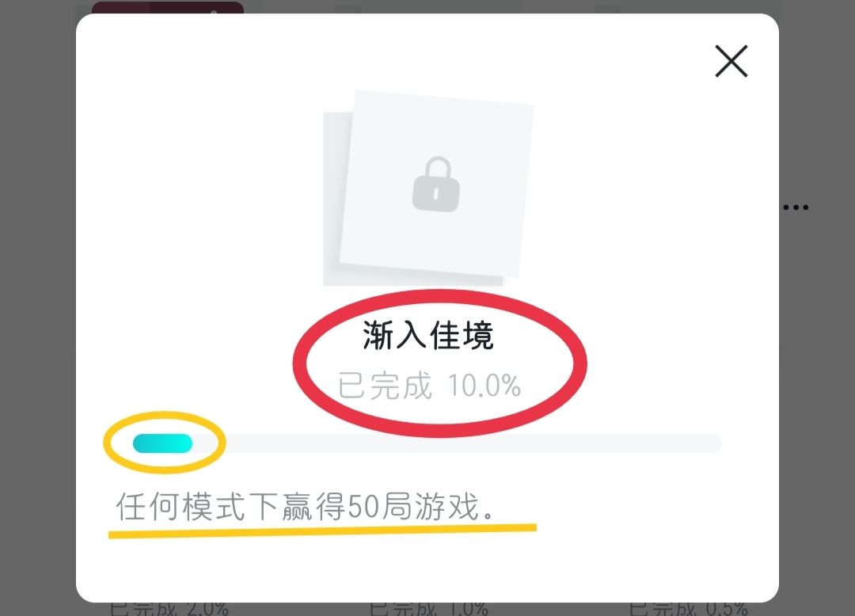The image size is (855, 616).
Task: Click the 已完成 10.0% completion text
Action: [x=429, y=386]
